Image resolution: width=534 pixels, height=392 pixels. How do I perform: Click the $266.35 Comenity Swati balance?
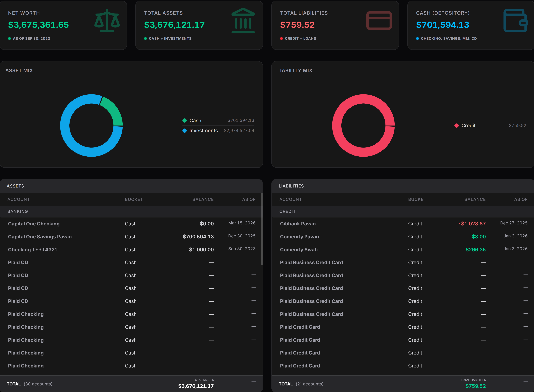[x=475, y=249]
